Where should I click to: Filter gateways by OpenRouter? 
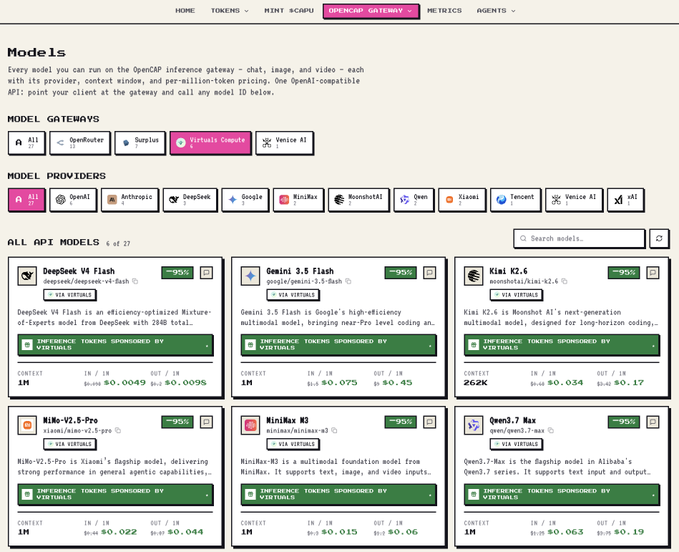click(80, 142)
